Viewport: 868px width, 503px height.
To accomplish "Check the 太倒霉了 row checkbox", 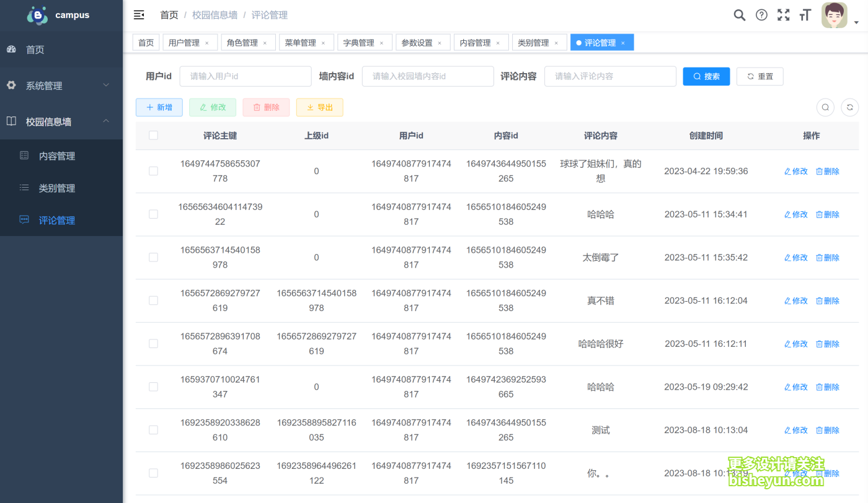I will [153, 257].
